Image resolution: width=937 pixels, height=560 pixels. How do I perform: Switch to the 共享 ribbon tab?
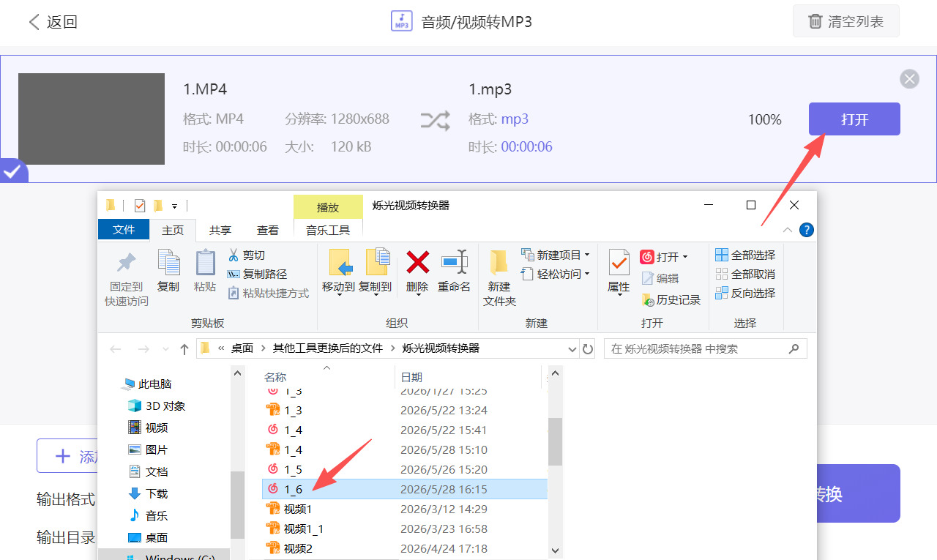coord(220,230)
